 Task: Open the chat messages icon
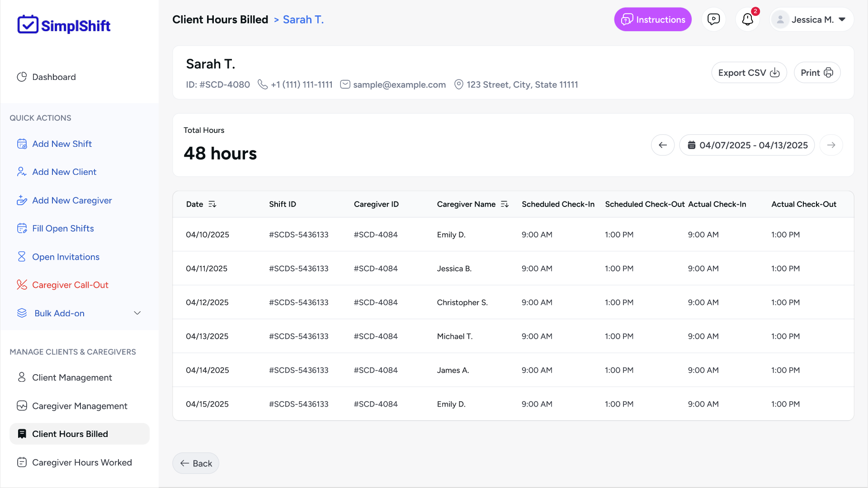coord(714,19)
